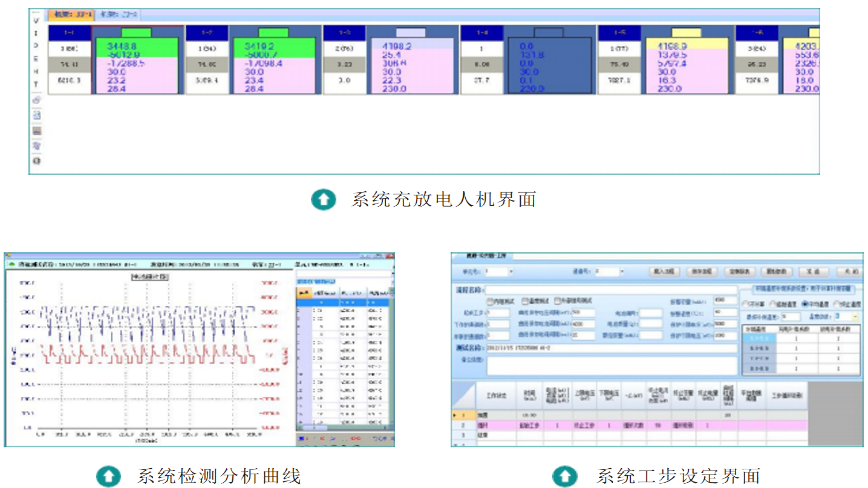Click the document icon in monitor sidebar
Image resolution: width=868 pixels, height=488 pixels.
(x=37, y=115)
